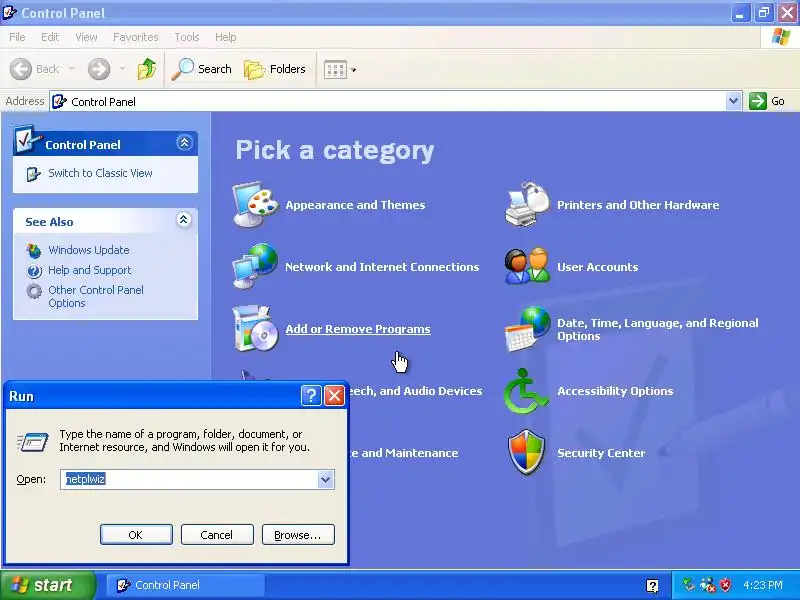Open the File menu
Image resolution: width=800 pixels, height=600 pixels.
(x=17, y=37)
